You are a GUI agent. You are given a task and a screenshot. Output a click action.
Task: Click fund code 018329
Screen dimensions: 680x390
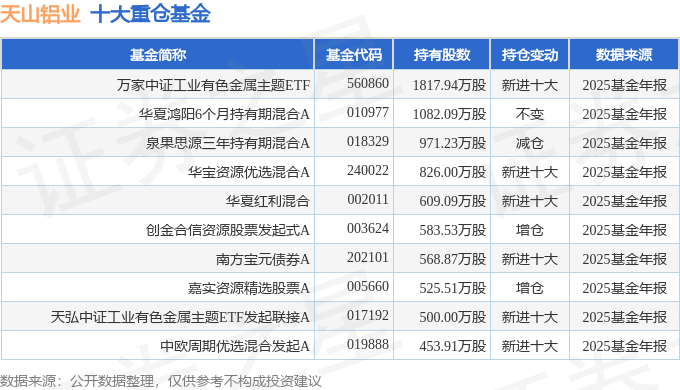pyautogui.click(x=368, y=141)
